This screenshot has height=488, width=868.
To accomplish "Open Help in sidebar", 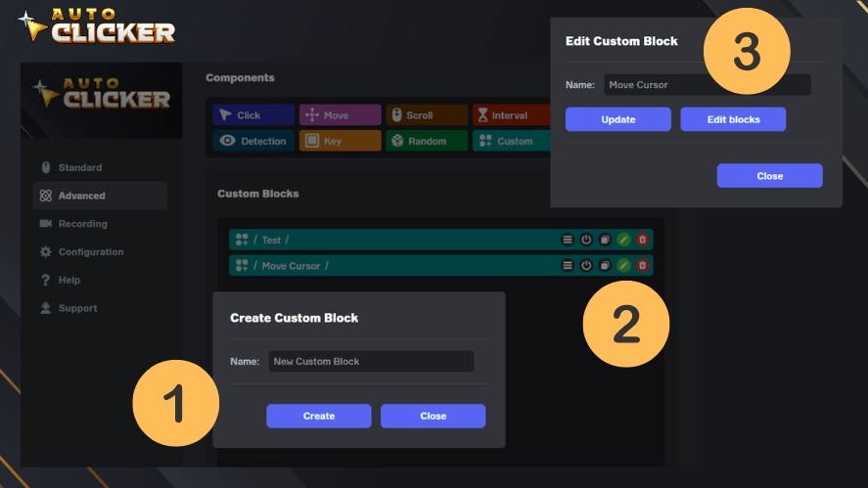I will click(100, 280).
